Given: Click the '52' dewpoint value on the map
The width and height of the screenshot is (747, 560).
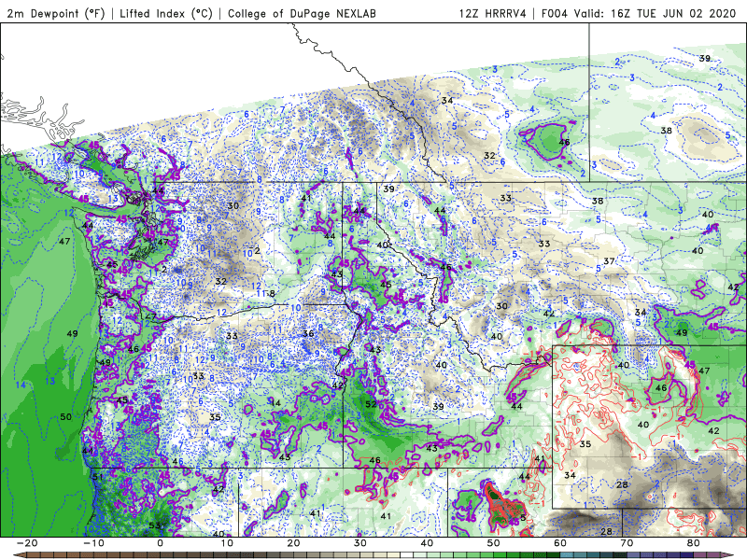Looking at the screenshot, I should click(371, 404).
